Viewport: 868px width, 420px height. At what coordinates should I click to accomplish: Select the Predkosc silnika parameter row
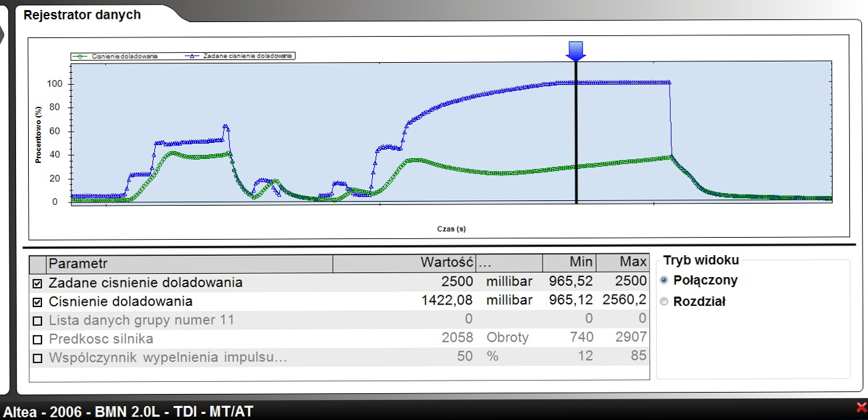pos(339,338)
